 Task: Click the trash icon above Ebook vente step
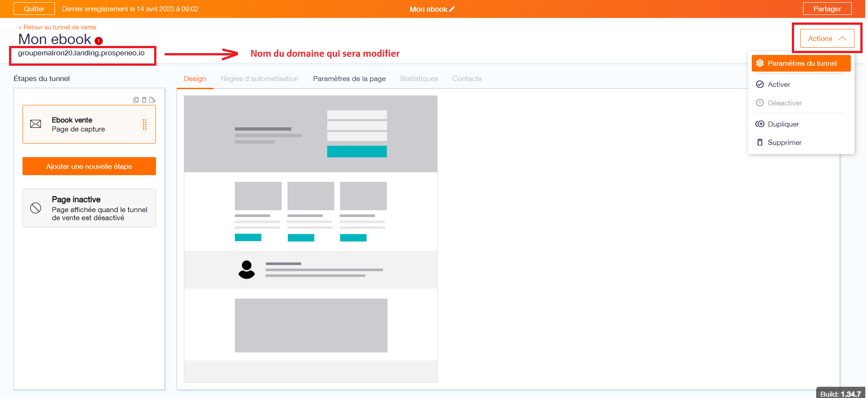pos(144,100)
